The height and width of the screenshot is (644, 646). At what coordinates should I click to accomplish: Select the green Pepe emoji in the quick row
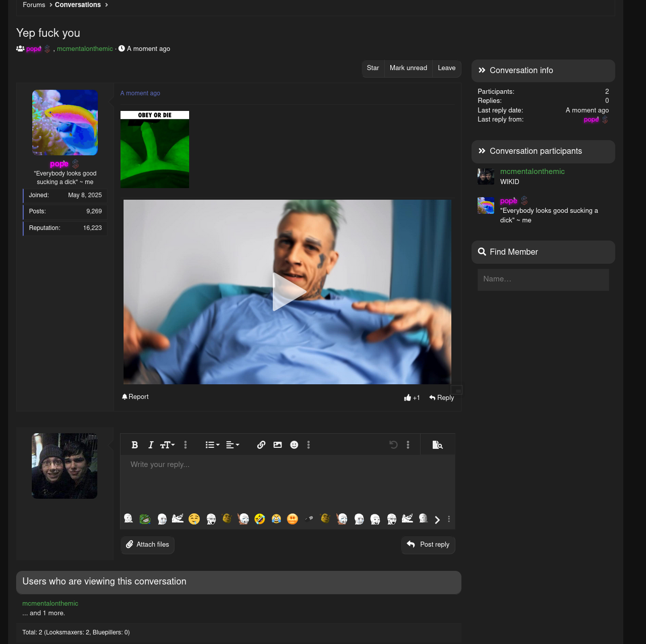click(145, 518)
